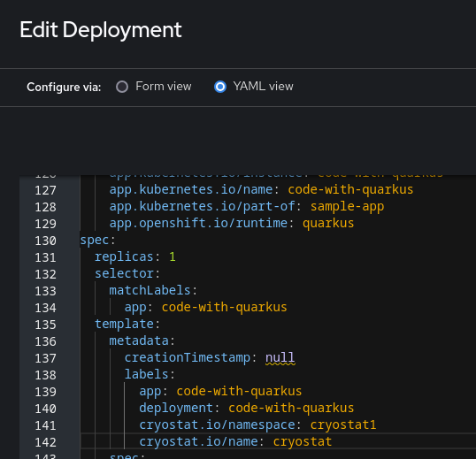The image size is (476, 459).
Task: Click the 'matchLabels:' key
Action: (153, 290)
